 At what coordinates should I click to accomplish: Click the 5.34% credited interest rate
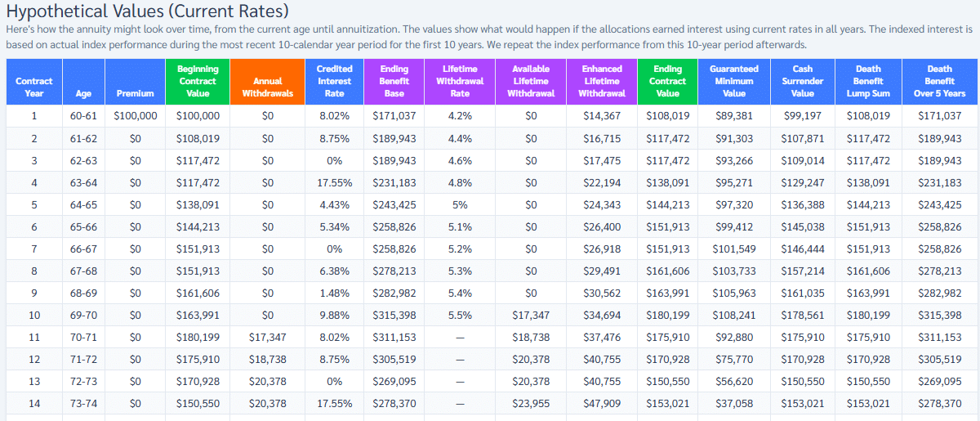tap(335, 227)
